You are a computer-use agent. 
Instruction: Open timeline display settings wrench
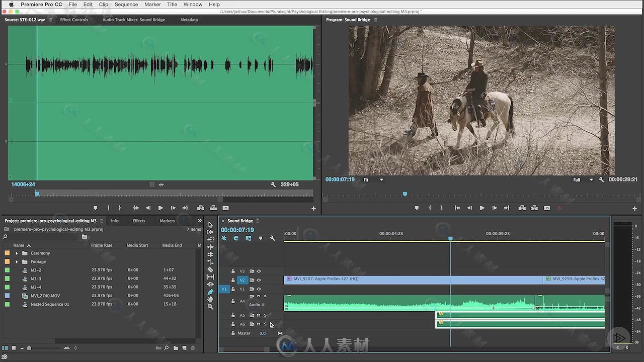[272, 238]
